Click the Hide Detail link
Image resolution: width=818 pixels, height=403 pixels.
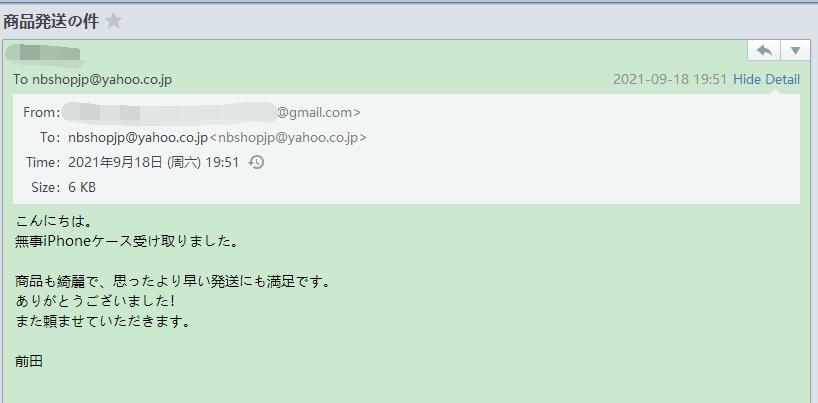766,79
